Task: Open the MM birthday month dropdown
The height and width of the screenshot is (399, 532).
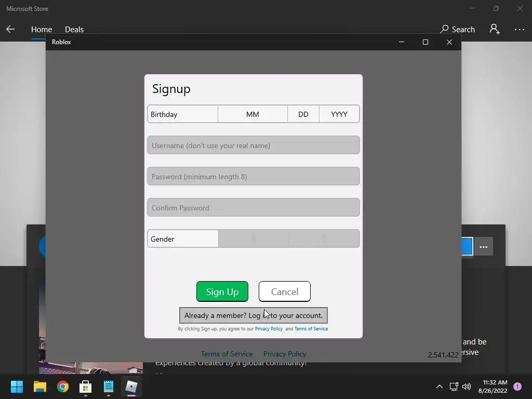Action: (x=253, y=114)
